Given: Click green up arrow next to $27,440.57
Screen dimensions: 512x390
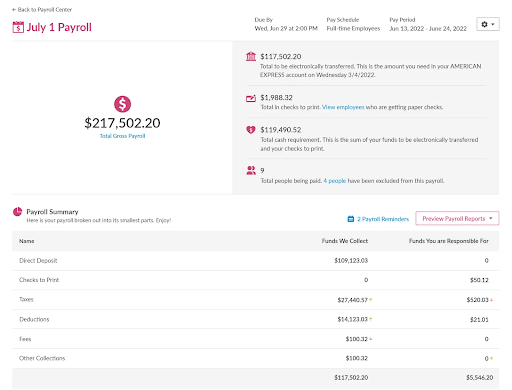Looking at the screenshot, I should (x=371, y=300).
